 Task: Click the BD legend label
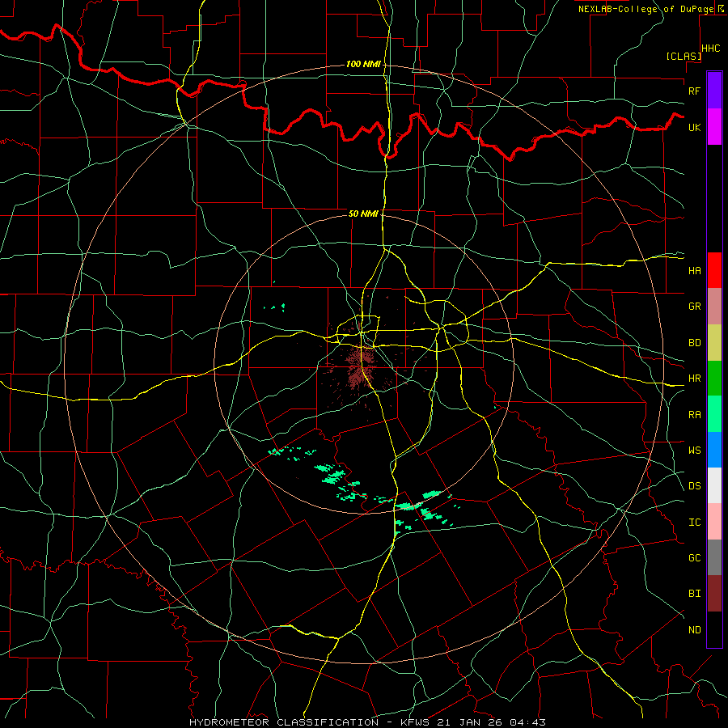[694, 343]
